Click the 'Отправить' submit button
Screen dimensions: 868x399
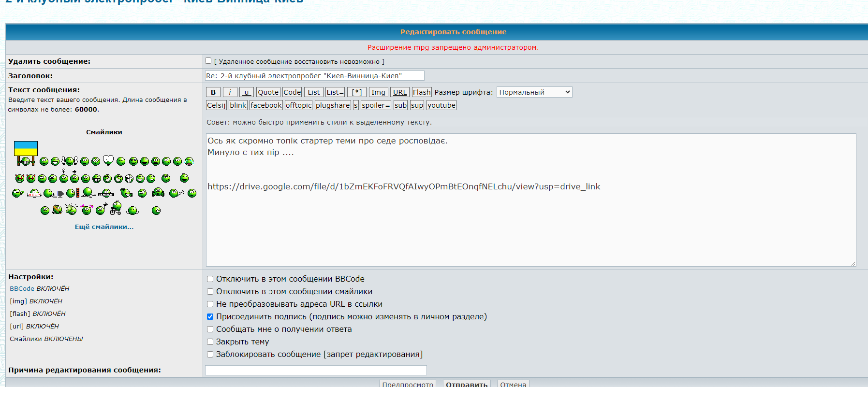tap(467, 384)
